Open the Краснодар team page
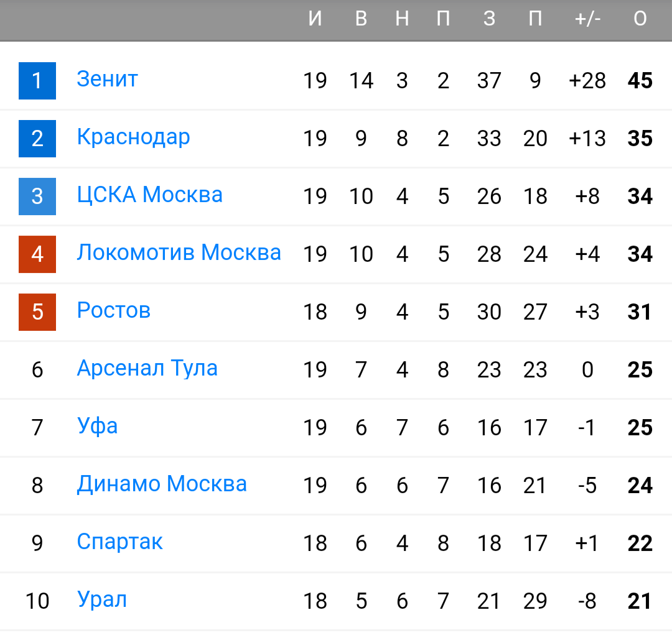Viewport: 672px width, 633px height. (x=134, y=137)
